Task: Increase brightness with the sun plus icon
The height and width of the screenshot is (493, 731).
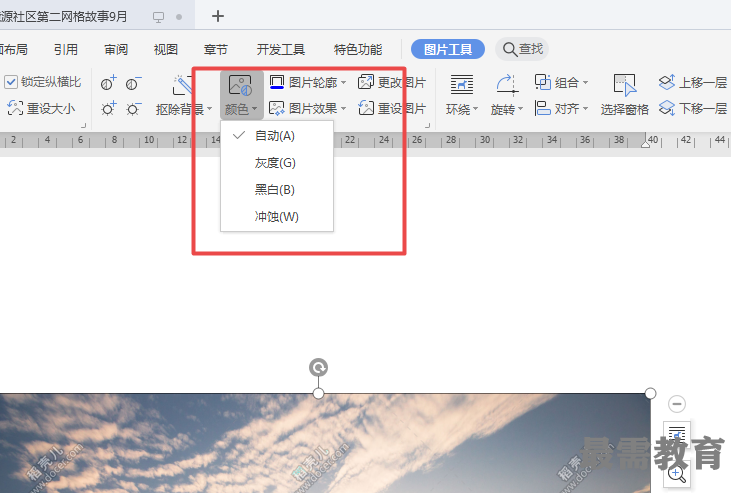Action: (109, 109)
